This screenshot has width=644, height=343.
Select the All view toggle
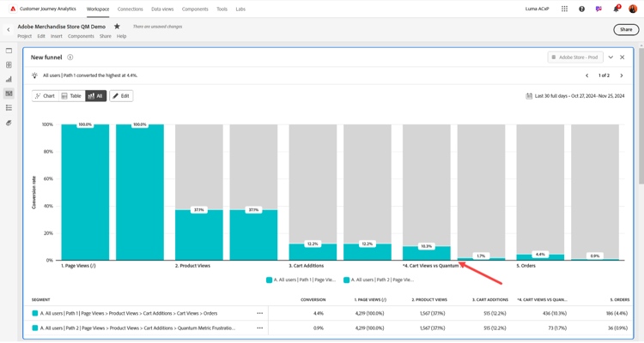point(95,96)
